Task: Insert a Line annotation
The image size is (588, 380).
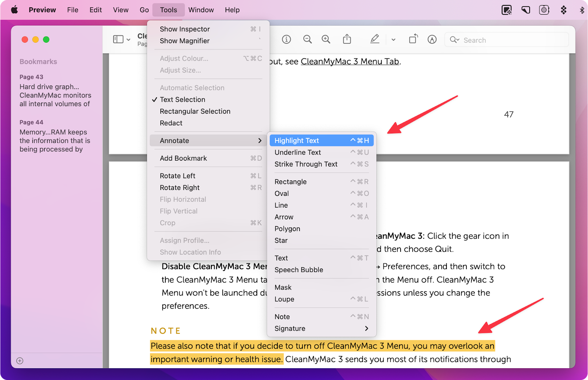Action: point(322,205)
